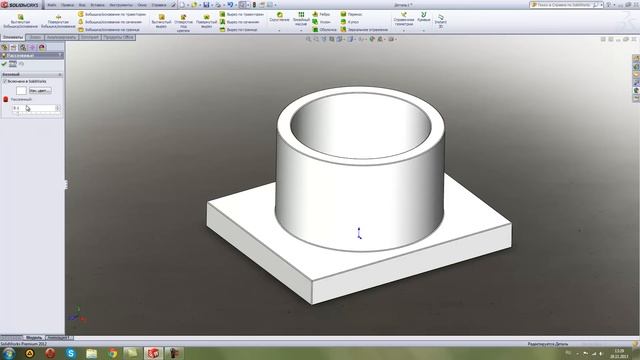Click Zoom to Fit in the view toolbar
The height and width of the screenshot is (360, 640).
tap(309, 39)
